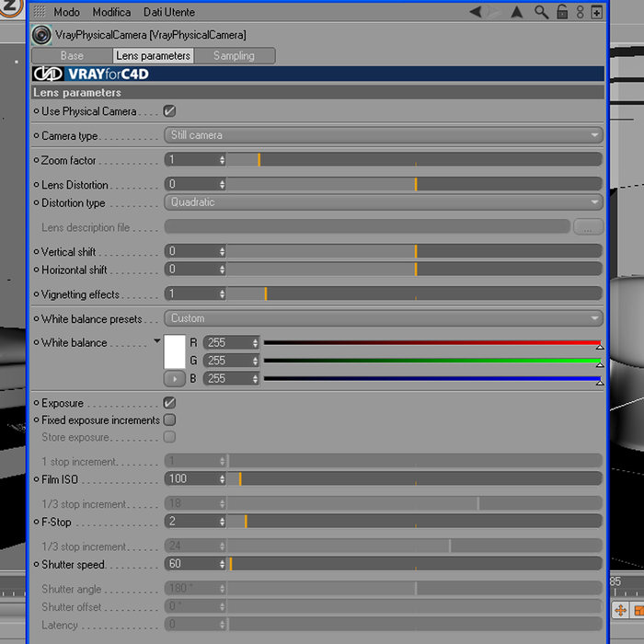Image resolution: width=644 pixels, height=644 pixels.
Task: Click the Horizontal shift slider
Action: [414, 269]
